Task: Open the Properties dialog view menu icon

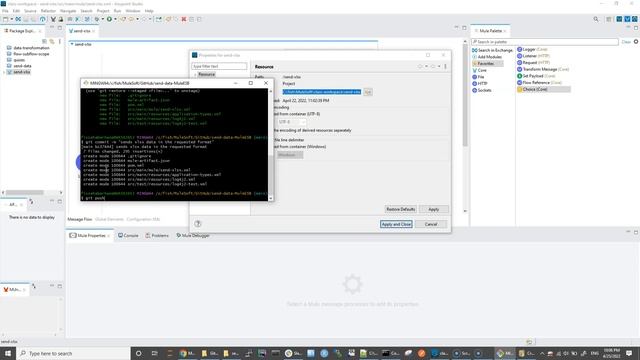Action: [445, 66]
